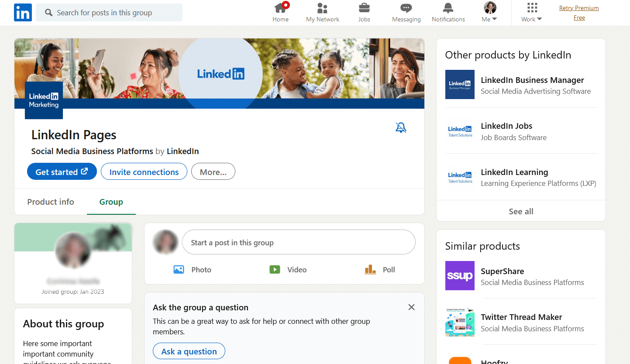Image resolution: width=630 pixels, height=364 pixels.
Task: Click LinkedIn Learning product logo
Action: click(x=460, y=177)
